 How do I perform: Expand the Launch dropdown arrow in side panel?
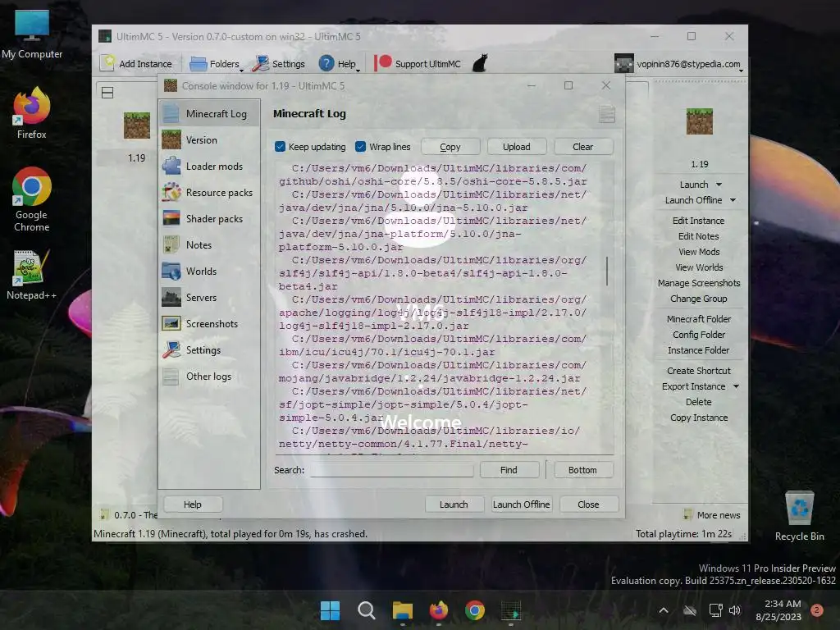719,185
